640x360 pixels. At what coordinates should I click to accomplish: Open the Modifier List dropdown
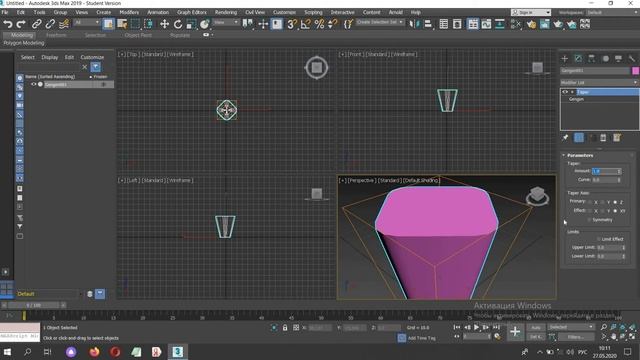pyautogui.click(x=599, y=82)
